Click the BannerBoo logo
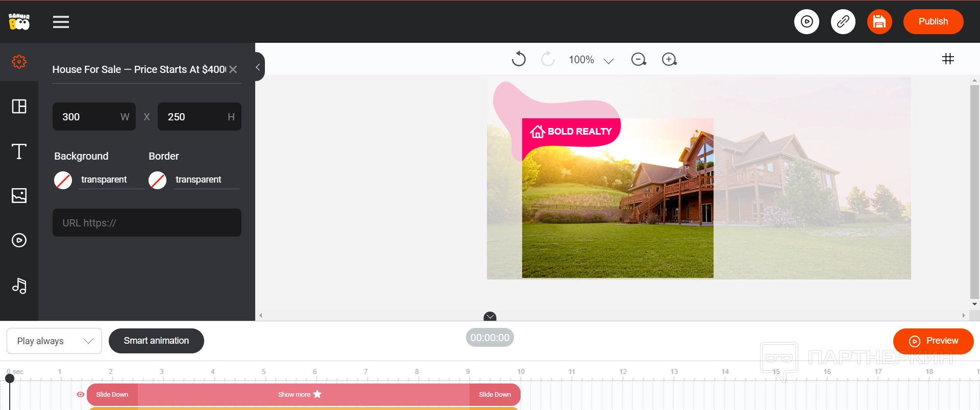Screen dimensions: 980x410 pyautogui.click(x=19, y=21)
